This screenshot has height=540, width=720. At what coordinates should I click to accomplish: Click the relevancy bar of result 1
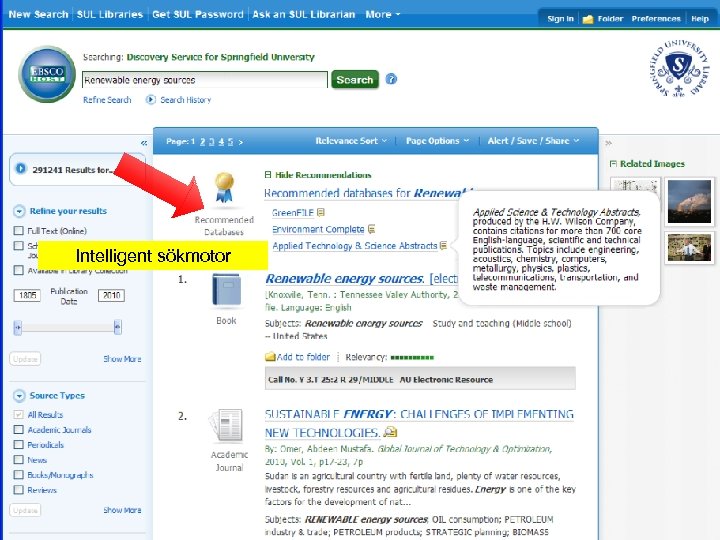[x=412, y=357]
